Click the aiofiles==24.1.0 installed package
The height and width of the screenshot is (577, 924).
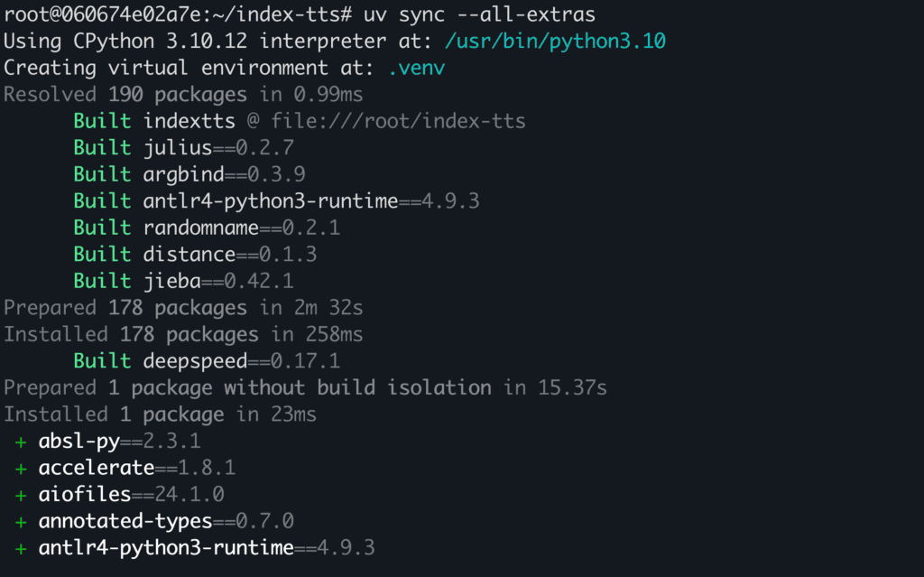coord(130,495)
